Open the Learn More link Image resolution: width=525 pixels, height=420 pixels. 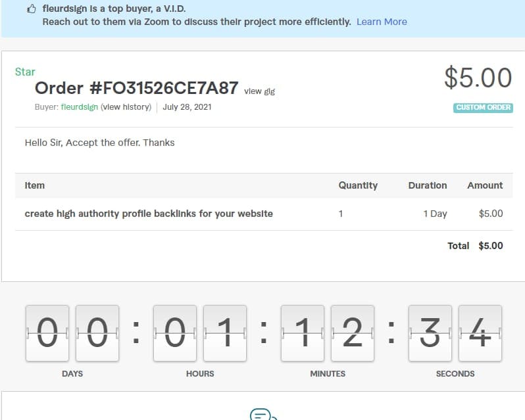coord(382,22)
